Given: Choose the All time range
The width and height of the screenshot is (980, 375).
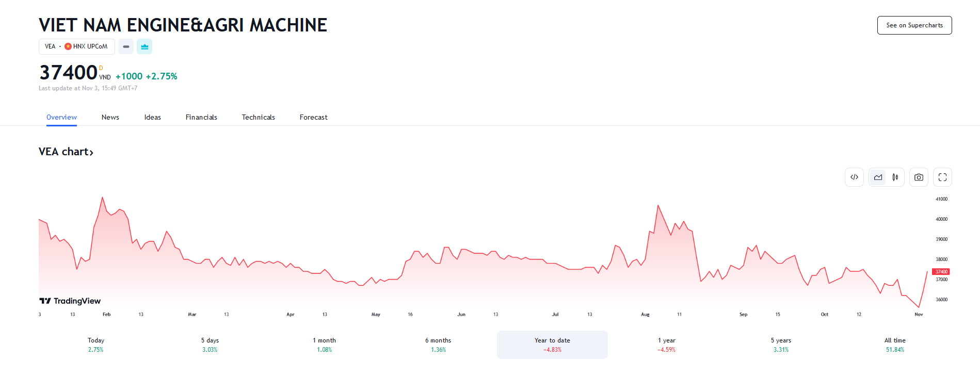Looking at the screenshot, I should pos(895,345).
